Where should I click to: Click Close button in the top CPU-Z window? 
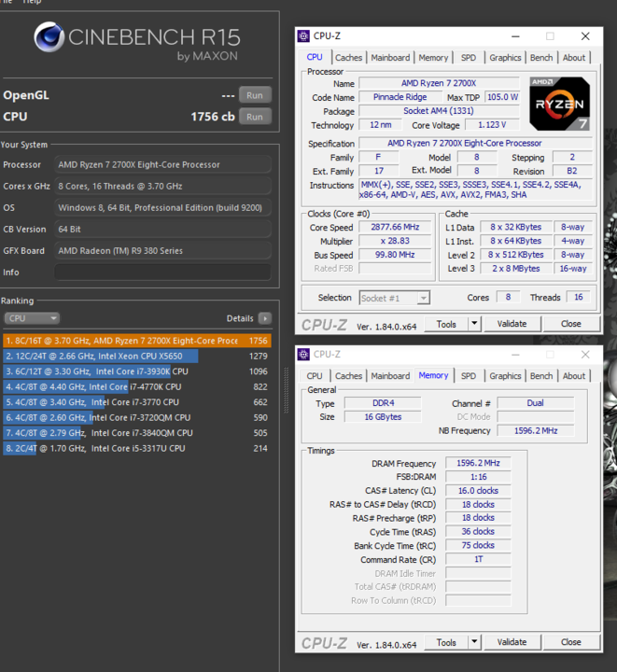[x=571, y=324]
